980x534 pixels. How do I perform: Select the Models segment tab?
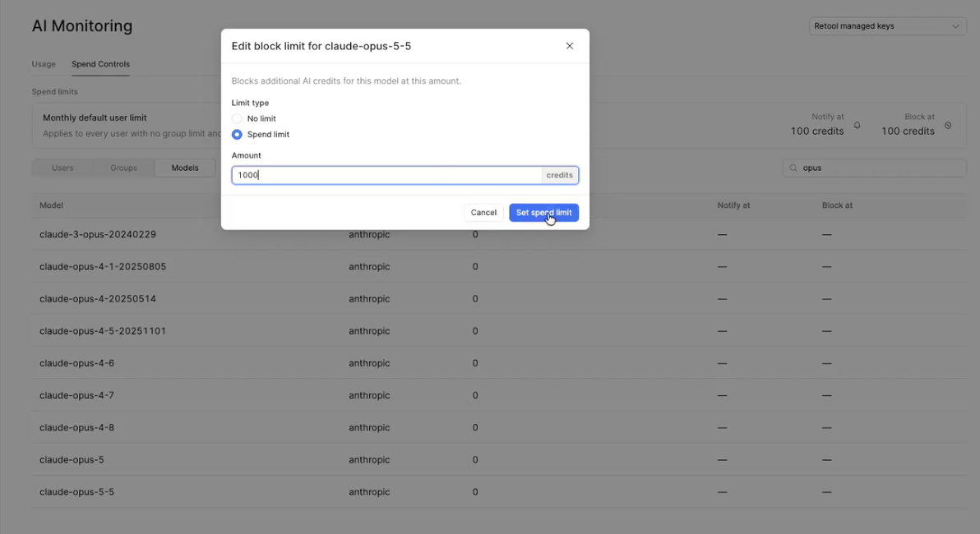(x=185, y=168)
